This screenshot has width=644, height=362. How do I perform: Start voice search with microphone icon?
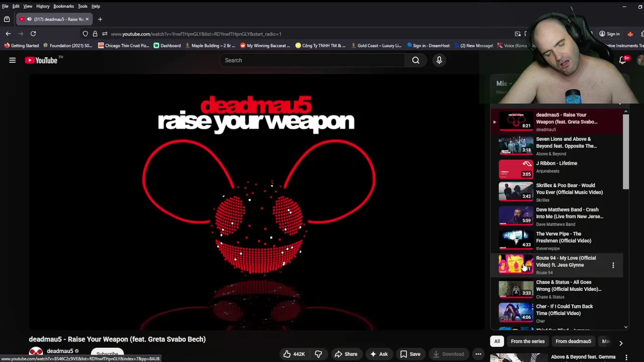(439, 60)
